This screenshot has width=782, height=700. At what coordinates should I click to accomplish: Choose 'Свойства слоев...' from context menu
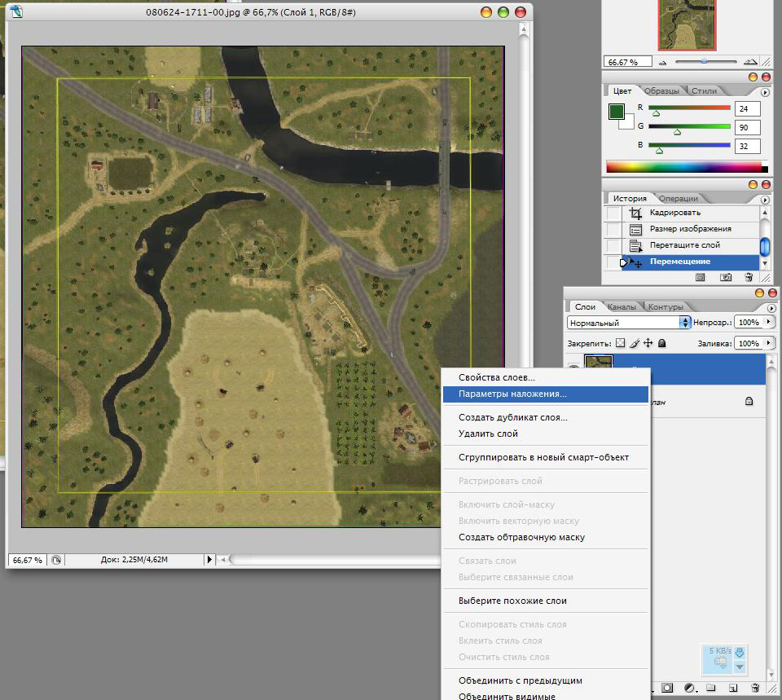(x=546, y=377)
